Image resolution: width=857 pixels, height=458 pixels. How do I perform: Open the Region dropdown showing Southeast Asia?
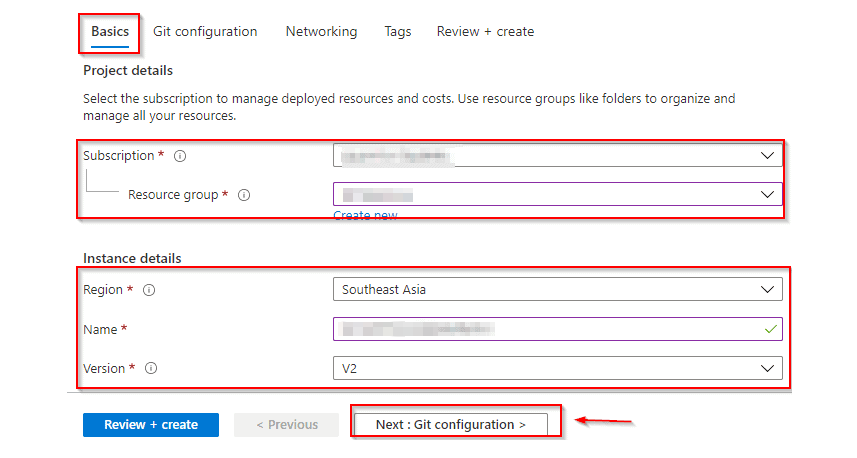pyautogui.click(x=557, y=289)
